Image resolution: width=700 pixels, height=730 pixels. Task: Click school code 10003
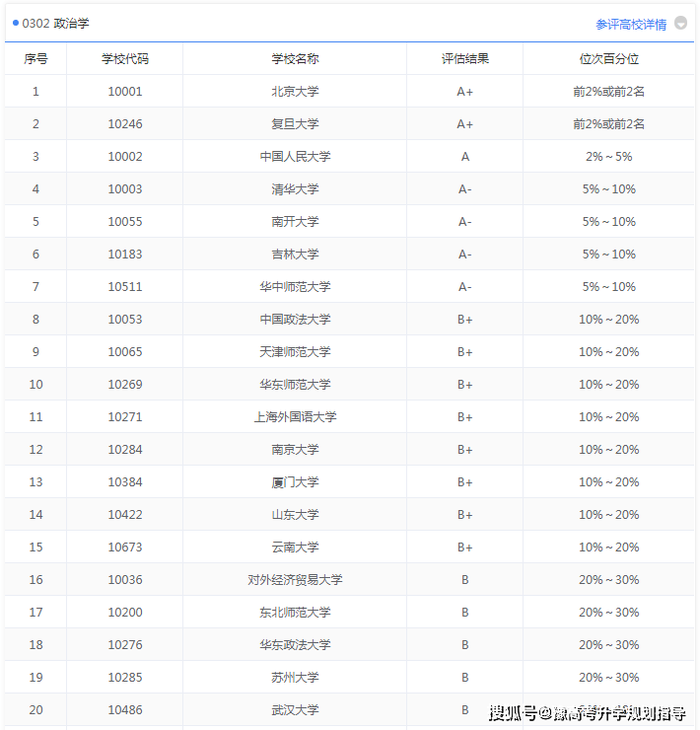pyautogui.click(x=125, y=189)
